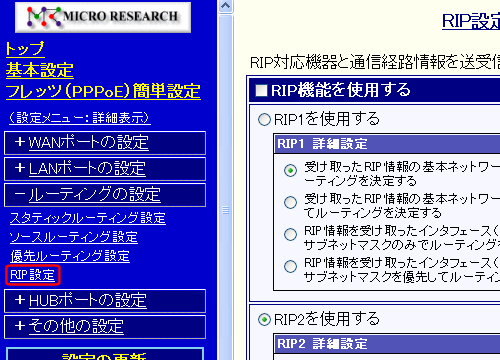Click the plus icon beside LANポートの設定
500x360 pixels.
20,168
